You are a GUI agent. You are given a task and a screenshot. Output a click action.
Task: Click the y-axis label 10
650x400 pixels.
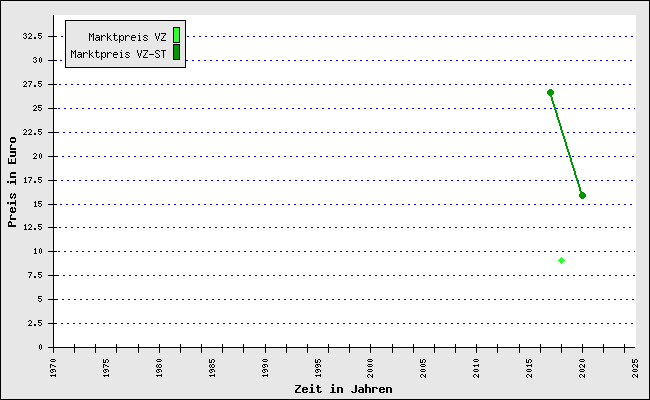38,252
